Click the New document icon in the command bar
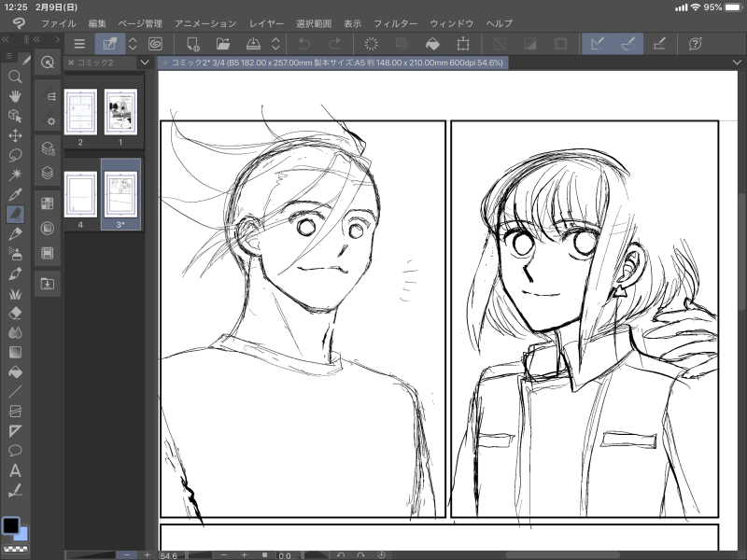 tap(193, 44)
